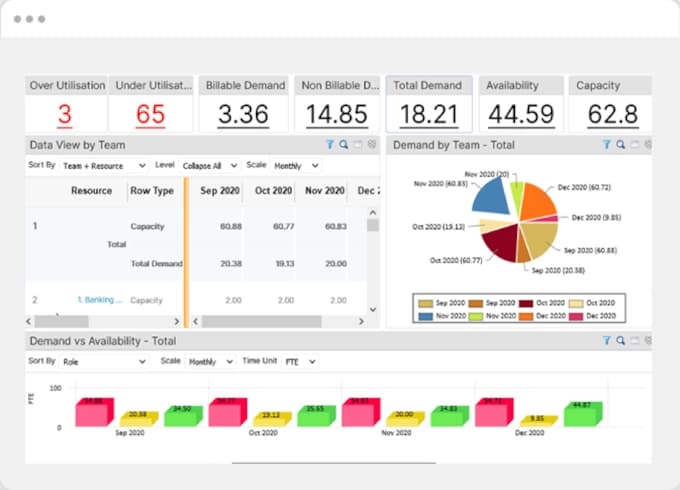This screenshot has width=680, height=490.
Task: Click dark red Oct 2020 legend swatch
Action: 526,304
